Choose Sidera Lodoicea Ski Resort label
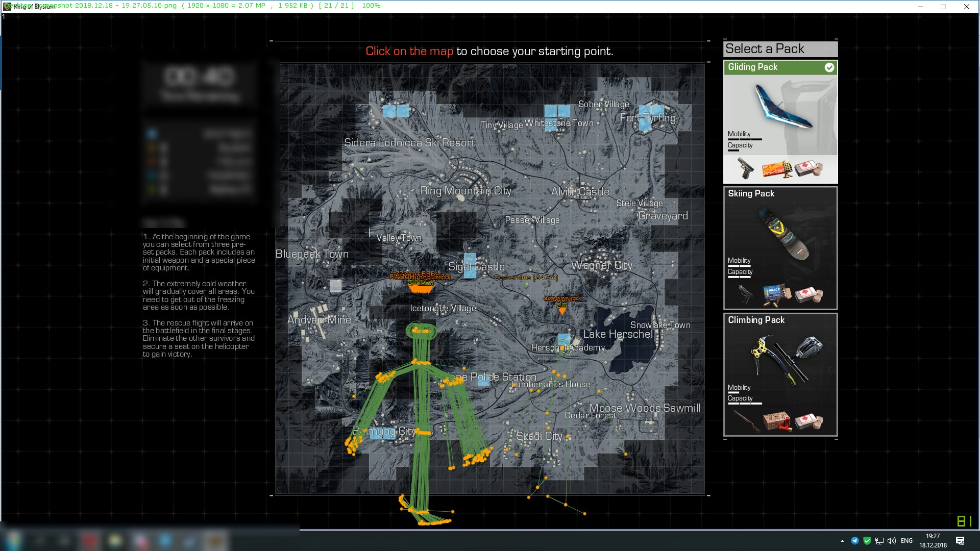This screenshot has width=980, height=551. (409, 143)
